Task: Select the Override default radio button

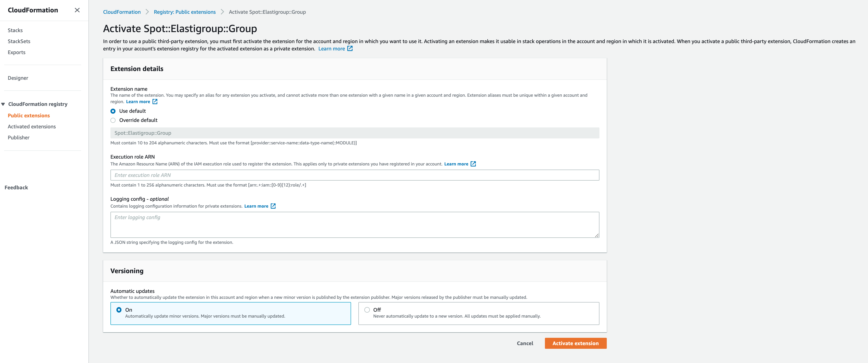Action: pyautogui.click(x=113, y=120)
